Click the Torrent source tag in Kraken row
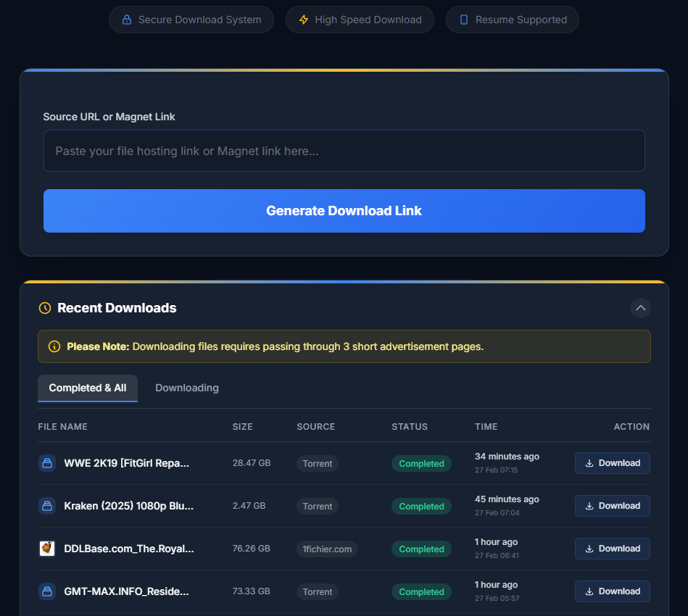Viewport: 688px width, 616px height. tap(318, 507)
